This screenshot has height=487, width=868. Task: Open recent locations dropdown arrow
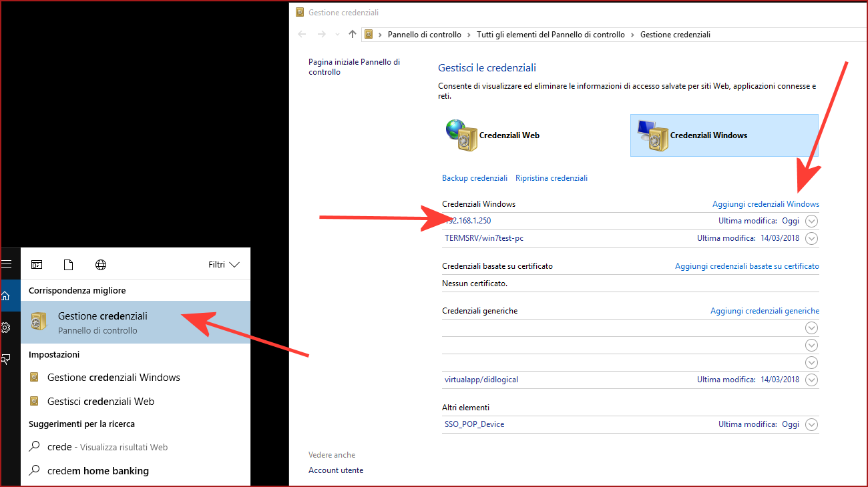click(x=337, y=35)
